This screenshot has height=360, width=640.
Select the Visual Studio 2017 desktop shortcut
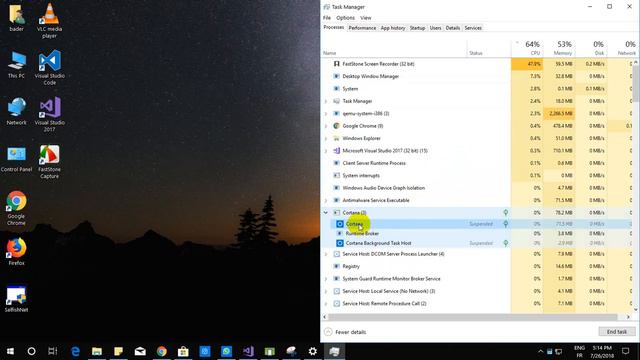(x=49, y=115)
